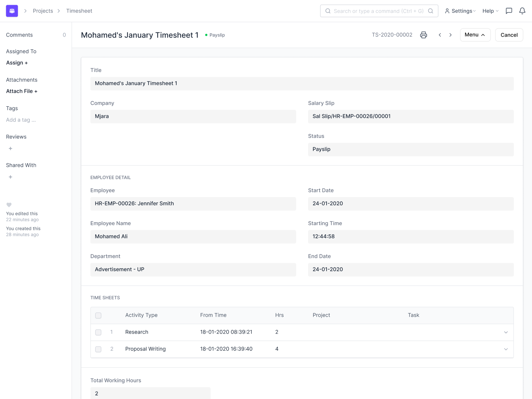Open the Settings menu

point(460,11)
